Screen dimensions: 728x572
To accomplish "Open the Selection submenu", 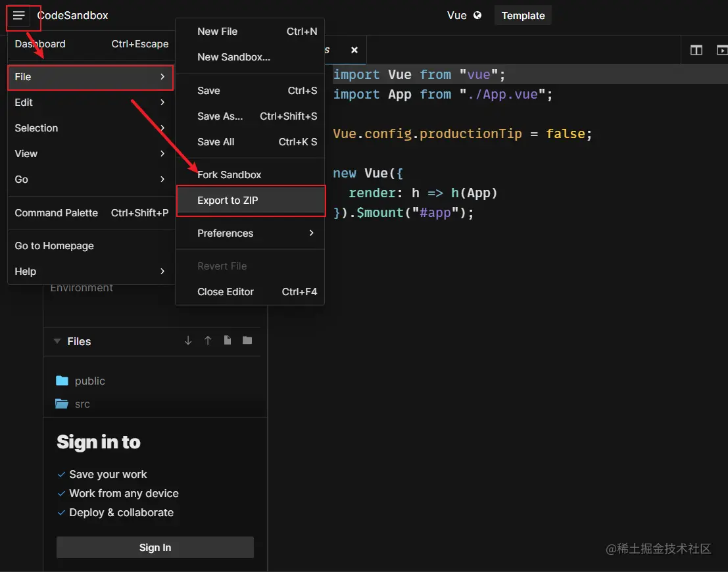I will point(91,128).
